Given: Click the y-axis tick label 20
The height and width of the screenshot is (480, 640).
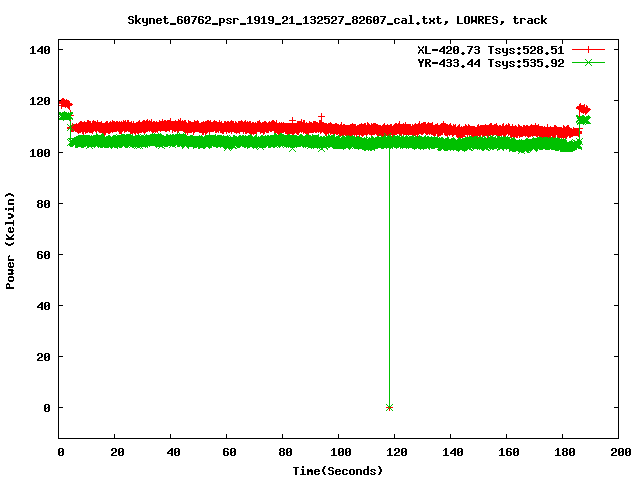Looking at the screenshot, I should click(x=43, y=357).
